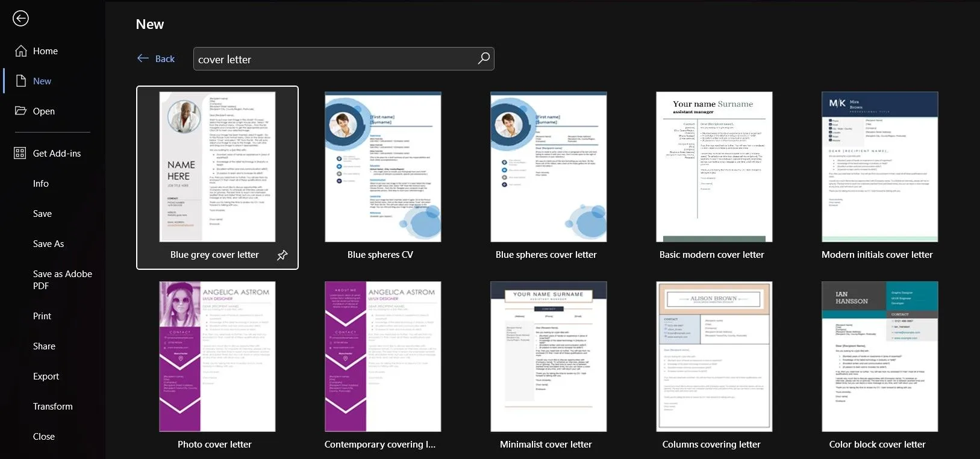Screen dimensions: 980x459
Task: Choose the Modern initials cover letter template
Action: tap(879, 167)
